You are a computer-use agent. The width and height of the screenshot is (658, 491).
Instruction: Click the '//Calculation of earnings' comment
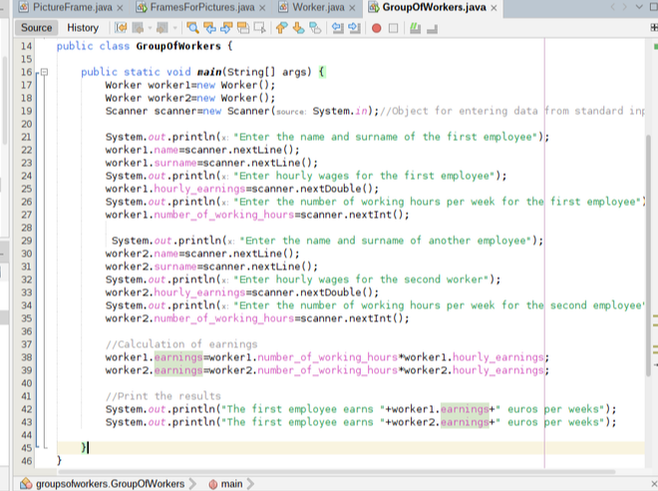click(181, 344)
